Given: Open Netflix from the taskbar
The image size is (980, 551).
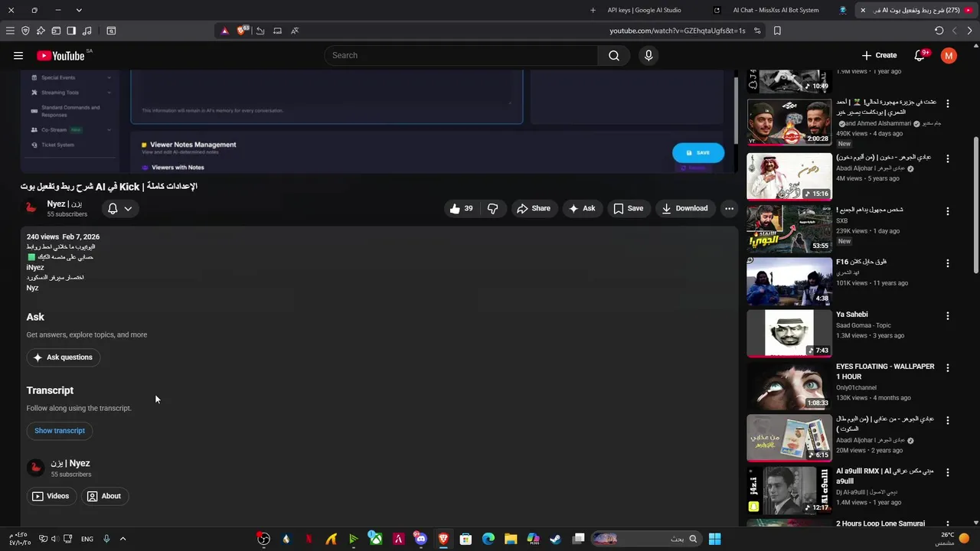Looking at the screenshot, I should pyautogui.click(x=309, y=539).
